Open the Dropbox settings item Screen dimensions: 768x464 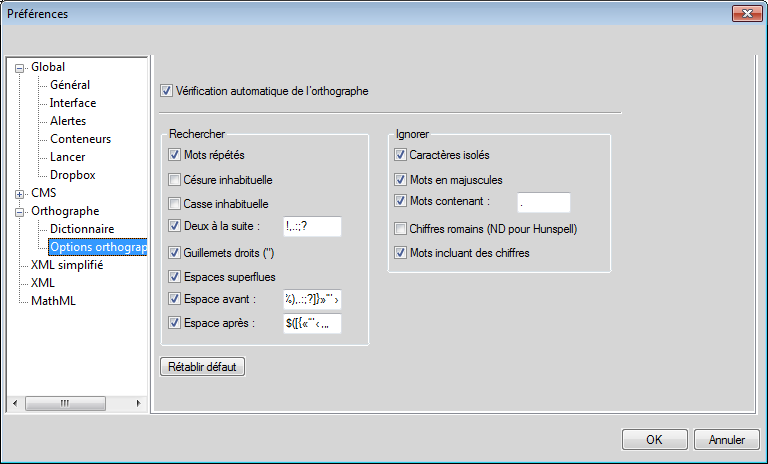tap(72, 175)
